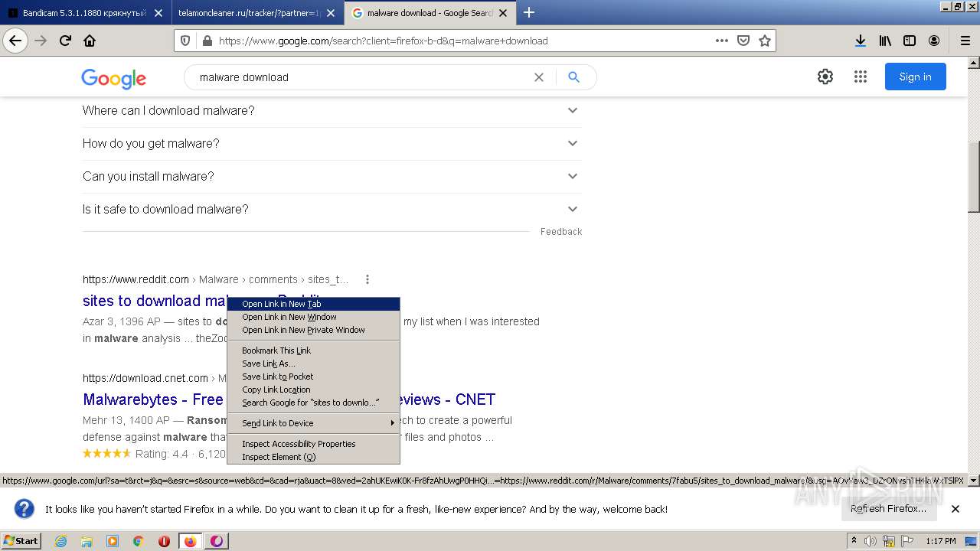Screen dimensions: 980x551
Task: Open page actions three-dot menu in address bar
Action: click(x=721, y=41)
